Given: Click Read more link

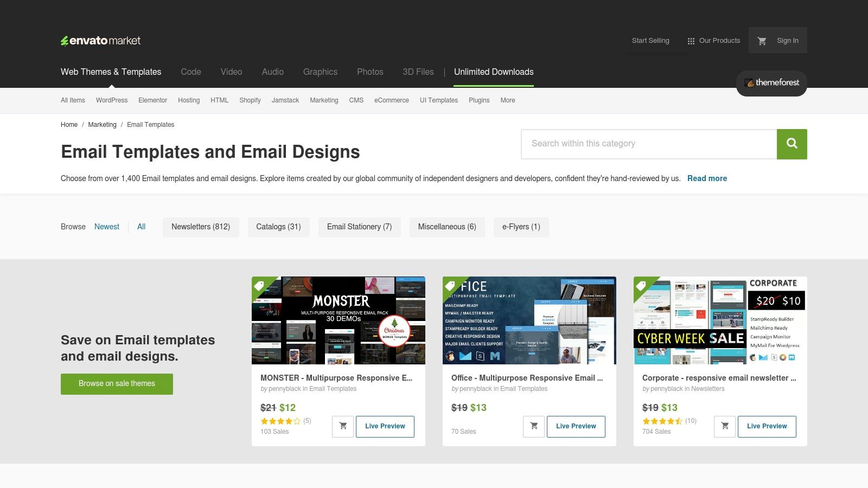Looking at the screenshot, I should click(x=707, y=178).
